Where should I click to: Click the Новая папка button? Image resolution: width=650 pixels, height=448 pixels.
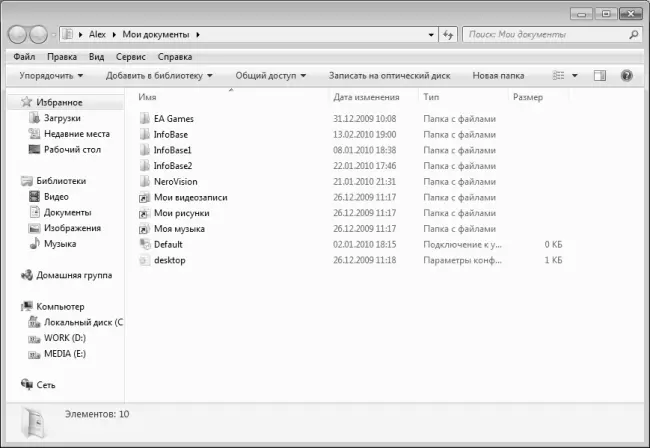498,75
